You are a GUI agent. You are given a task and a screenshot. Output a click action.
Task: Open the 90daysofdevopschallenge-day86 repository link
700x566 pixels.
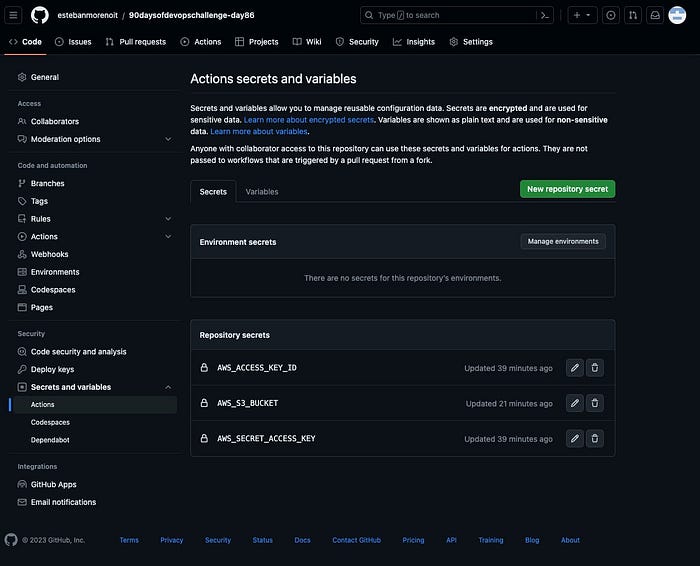click(192, 15)
